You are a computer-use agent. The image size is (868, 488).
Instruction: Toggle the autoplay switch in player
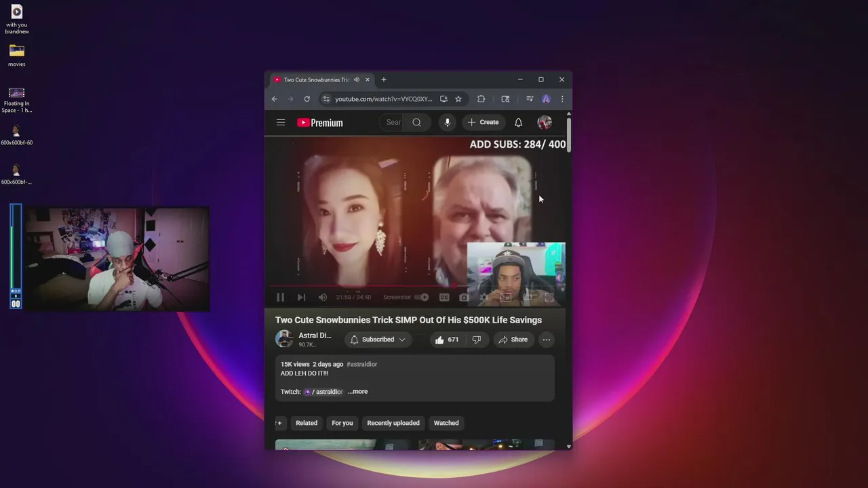tap(422, 298)
